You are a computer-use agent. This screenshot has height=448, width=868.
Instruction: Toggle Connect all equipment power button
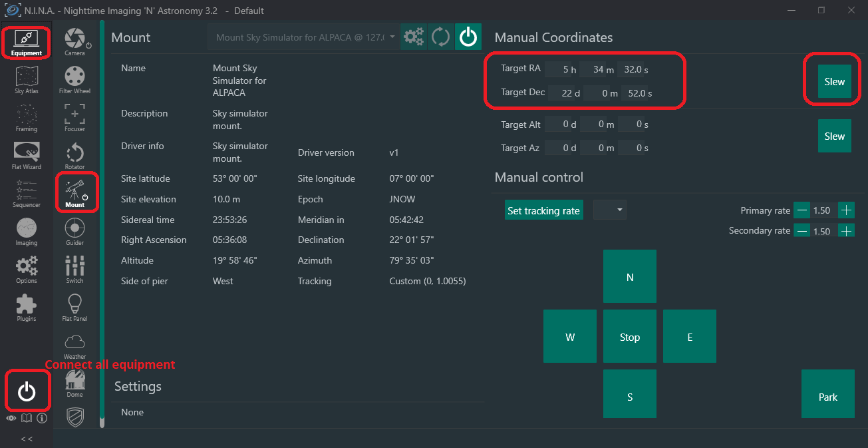point(27,391)
